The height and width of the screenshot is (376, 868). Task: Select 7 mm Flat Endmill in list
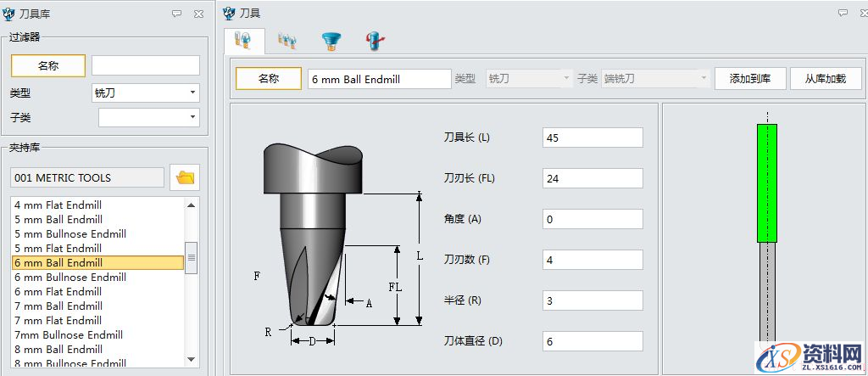point(97,321)
